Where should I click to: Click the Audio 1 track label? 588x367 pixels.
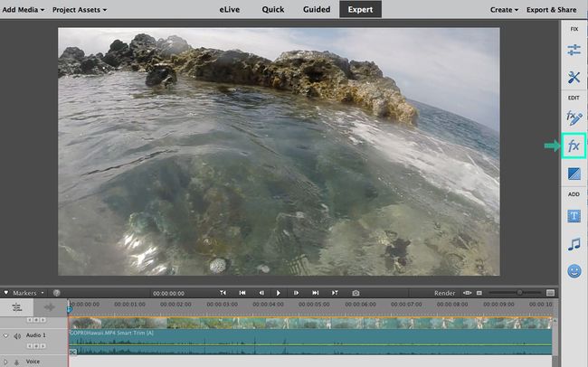pos(36,335)
